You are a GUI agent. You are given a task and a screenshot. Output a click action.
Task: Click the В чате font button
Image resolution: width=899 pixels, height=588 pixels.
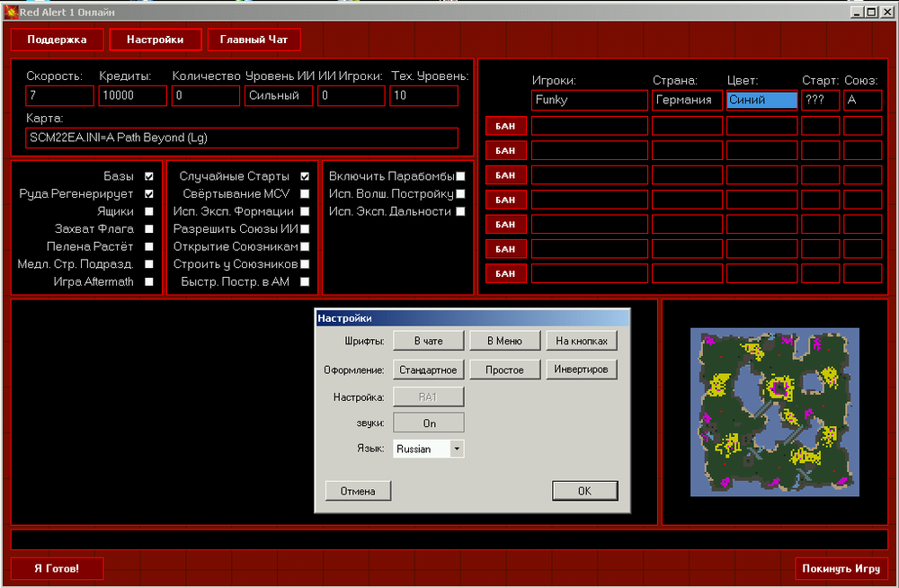point(428,341)
